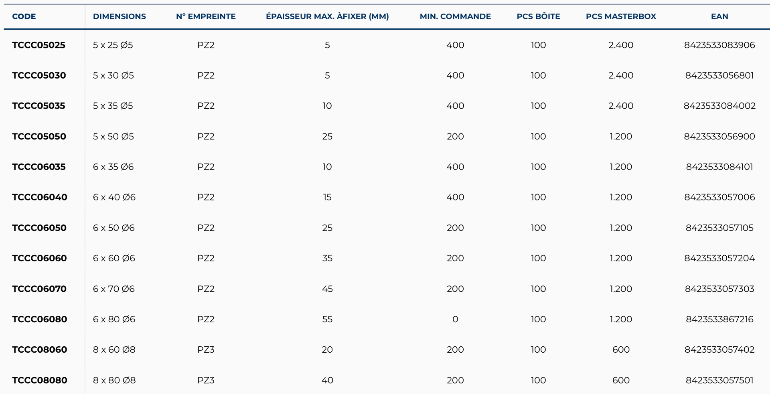Select product code TCCC08080
This screenshot has width=770, height=394.
39,380
